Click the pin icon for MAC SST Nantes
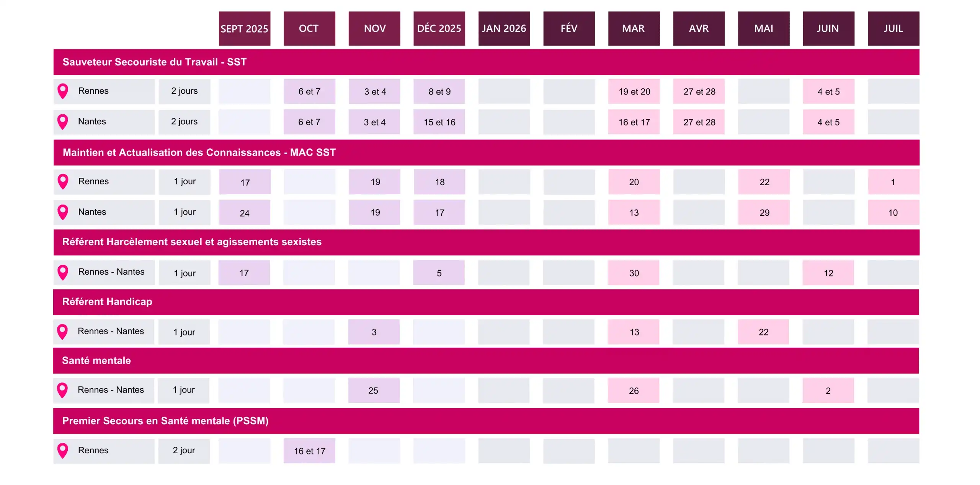Image resolution: width=980 pixels, height=485 pixels. click(x=63, y=212)
